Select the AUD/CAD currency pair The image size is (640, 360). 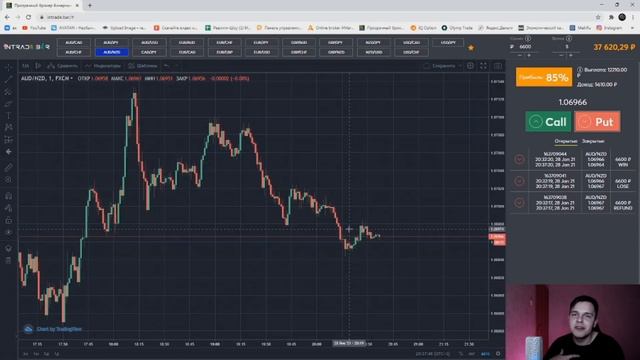pyautogui.click(x=74, y=42)
